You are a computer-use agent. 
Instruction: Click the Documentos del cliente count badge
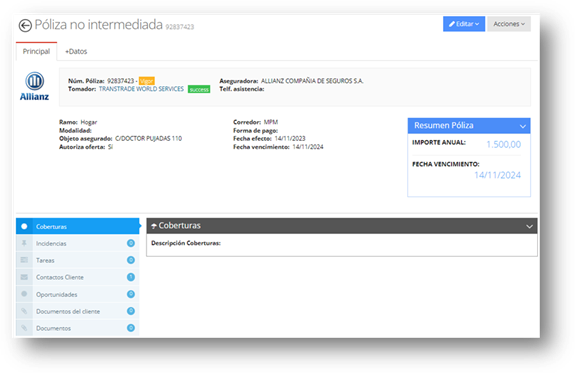131,311
